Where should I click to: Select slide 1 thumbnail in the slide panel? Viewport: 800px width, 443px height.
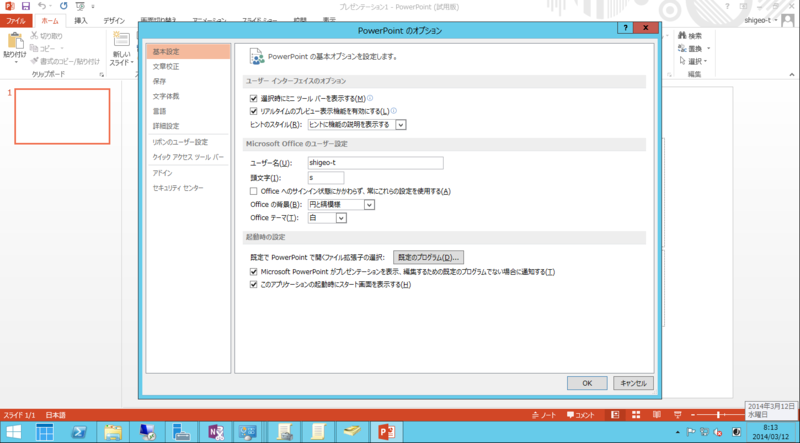(x=62, y=116)
